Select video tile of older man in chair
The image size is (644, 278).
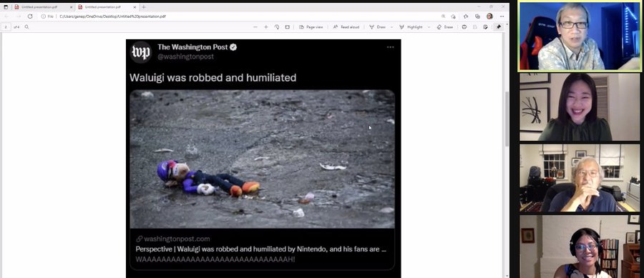580,178
